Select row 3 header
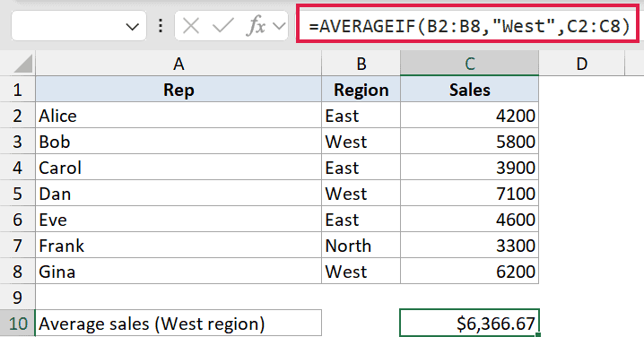Viewport: 644px width, 337px height. click(x=18, y=142)
